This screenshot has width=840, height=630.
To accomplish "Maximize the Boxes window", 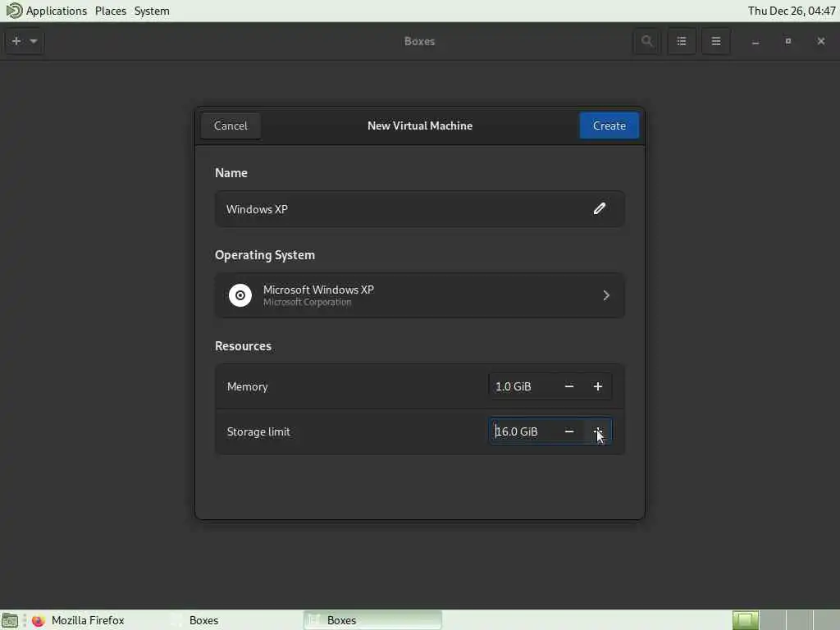I will click(788, 41).
